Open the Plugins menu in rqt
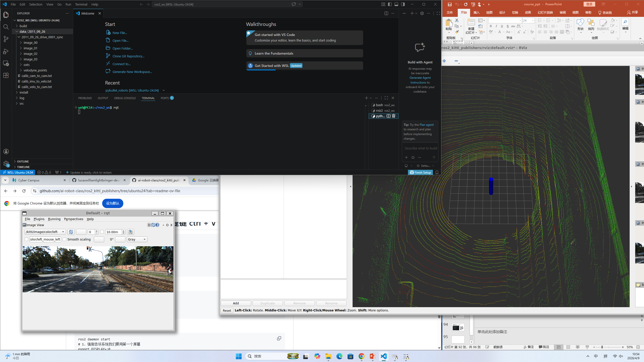 [39, 219]
